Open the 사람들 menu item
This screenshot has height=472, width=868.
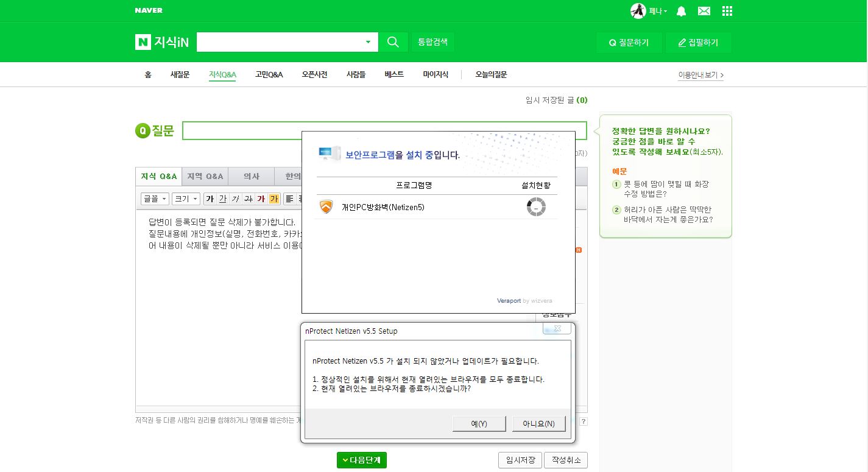[x=356, y=74]
